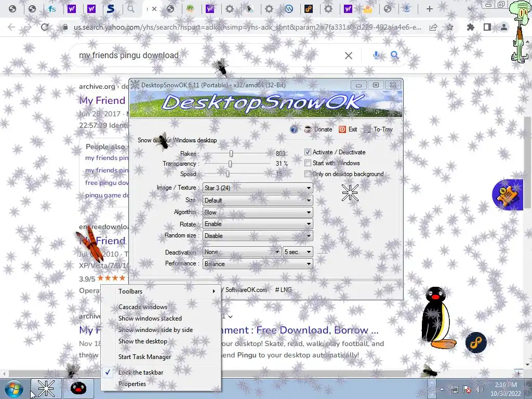Viewport: 532px width, 399px height.
Task: Bookmark the page with star icon
Action: pos(450,27)
